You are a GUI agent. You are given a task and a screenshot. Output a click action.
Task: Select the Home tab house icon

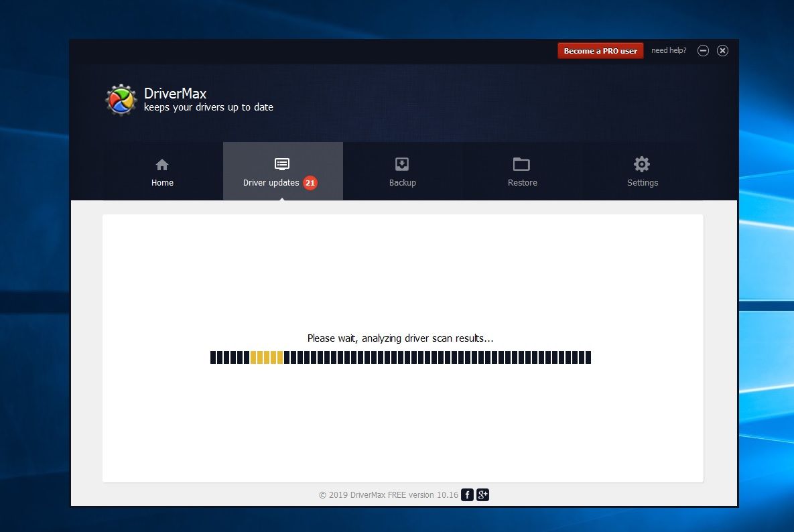click(x=162, y=163)
